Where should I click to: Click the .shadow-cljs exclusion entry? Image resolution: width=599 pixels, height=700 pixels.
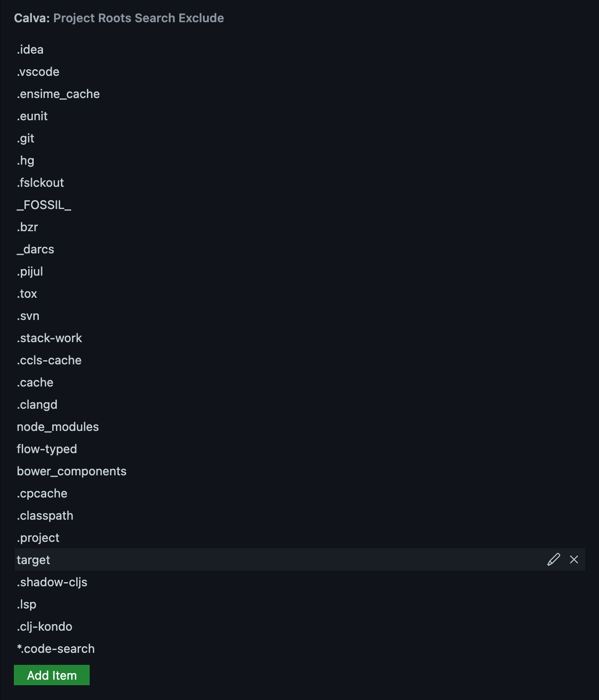pyautogui.click(x=52, y=582)
